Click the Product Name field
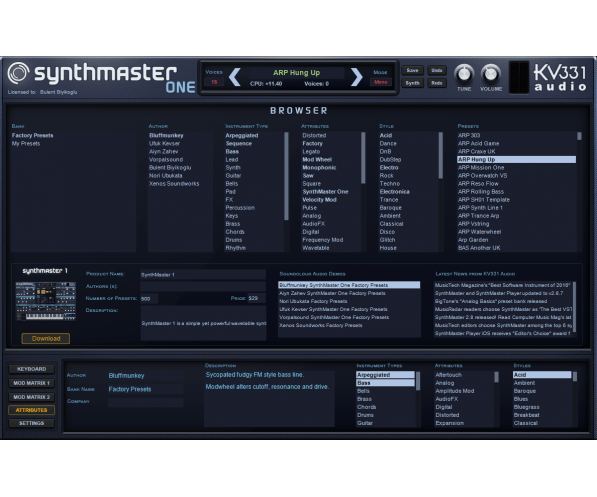The width and height of the screenshot is (597, 497). (x=203, y=275)
